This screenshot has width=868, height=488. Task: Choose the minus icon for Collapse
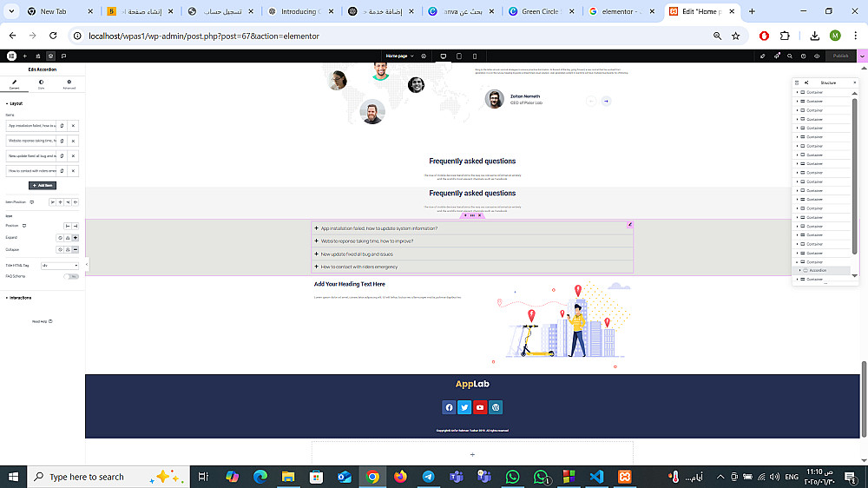coord(76,250)
